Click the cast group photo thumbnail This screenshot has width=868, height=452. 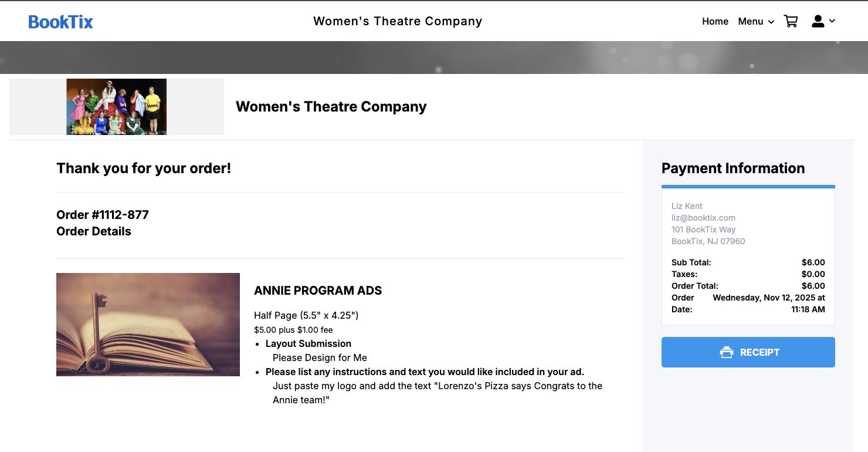117,107
